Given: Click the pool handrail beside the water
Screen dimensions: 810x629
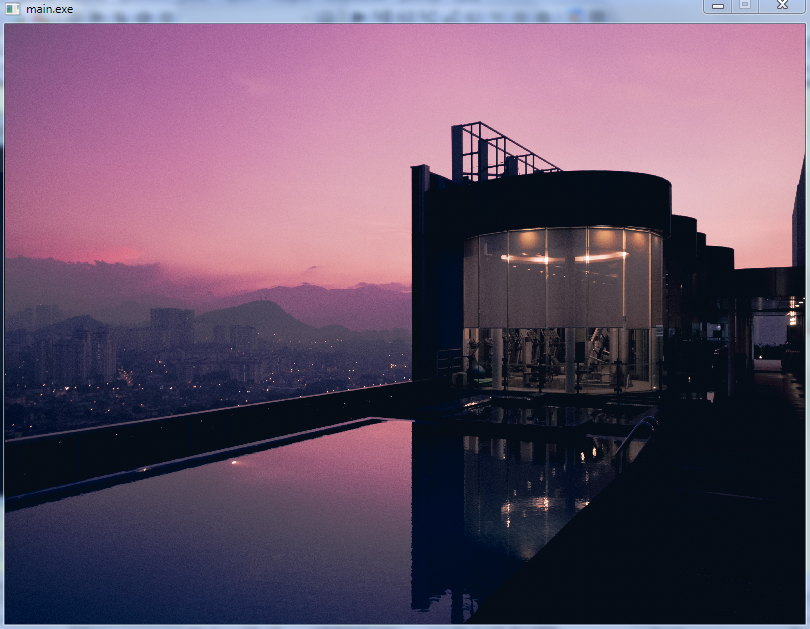Looking at the screenshot, I should [636, 434].
